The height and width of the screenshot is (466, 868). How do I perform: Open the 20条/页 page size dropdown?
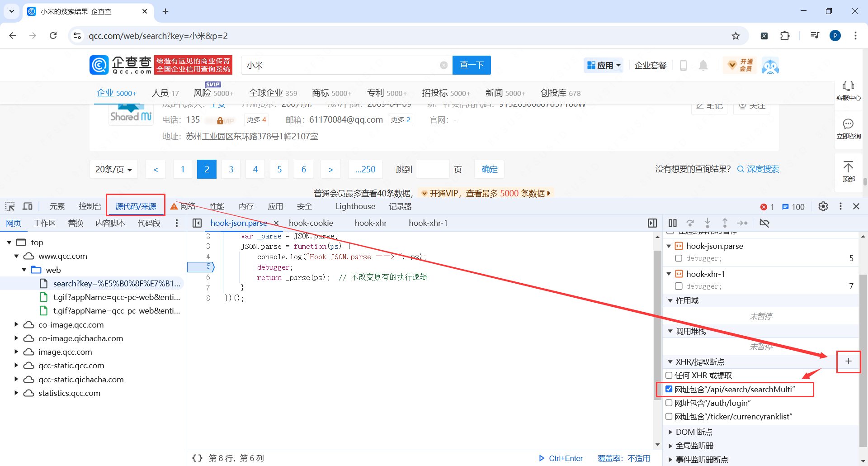pyautogui.click(x=113, y=169)
